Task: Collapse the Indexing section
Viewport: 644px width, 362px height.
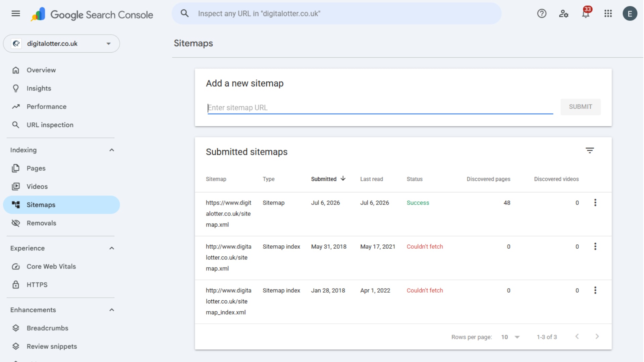Action: (112, 150)
